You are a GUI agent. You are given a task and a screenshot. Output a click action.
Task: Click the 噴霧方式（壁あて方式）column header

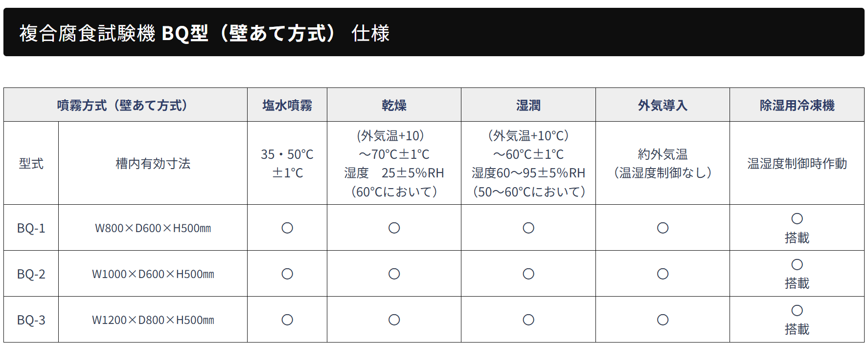pos(122,105)
